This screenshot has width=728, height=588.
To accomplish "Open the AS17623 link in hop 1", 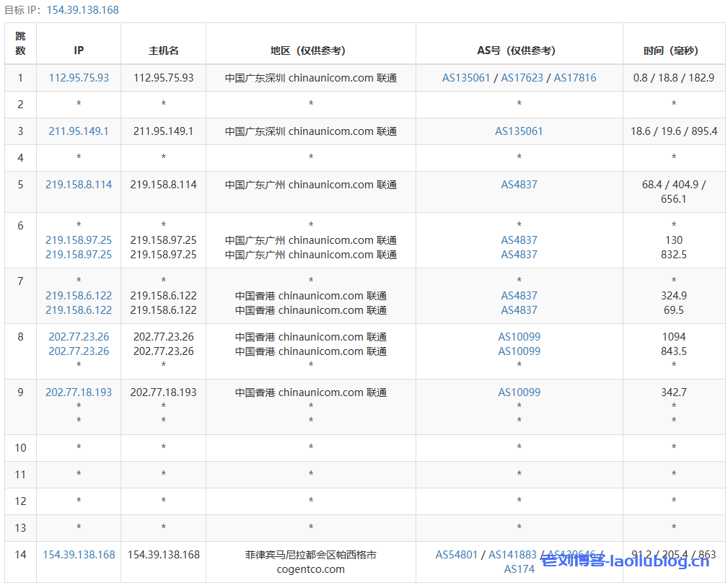I will click(522, 78).
